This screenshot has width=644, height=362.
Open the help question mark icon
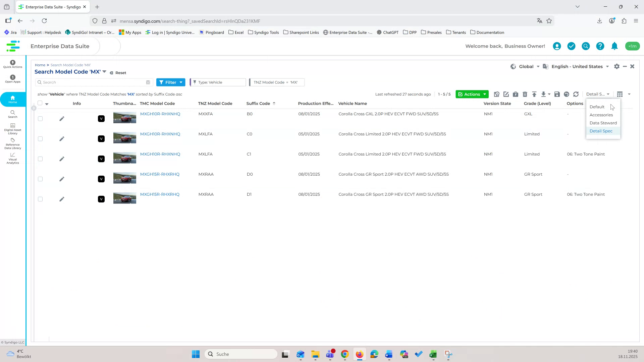pos(600,46)
